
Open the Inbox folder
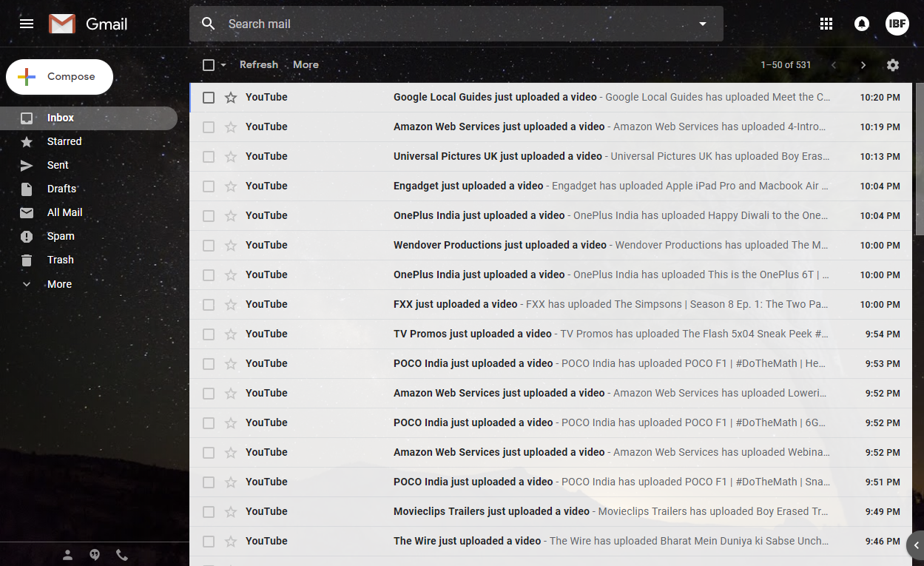click(89, 118)
